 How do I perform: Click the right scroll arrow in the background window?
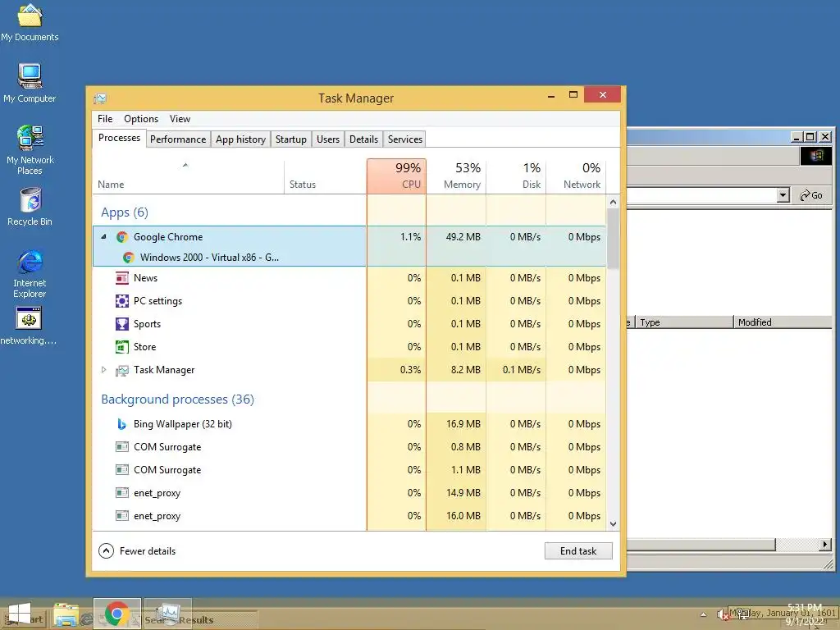click(x=824, y=545)
